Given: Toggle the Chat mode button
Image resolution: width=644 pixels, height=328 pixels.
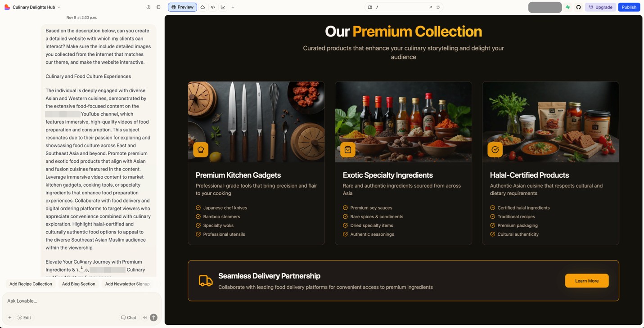Looking at the screenshot, I should [x=129, y=318].
